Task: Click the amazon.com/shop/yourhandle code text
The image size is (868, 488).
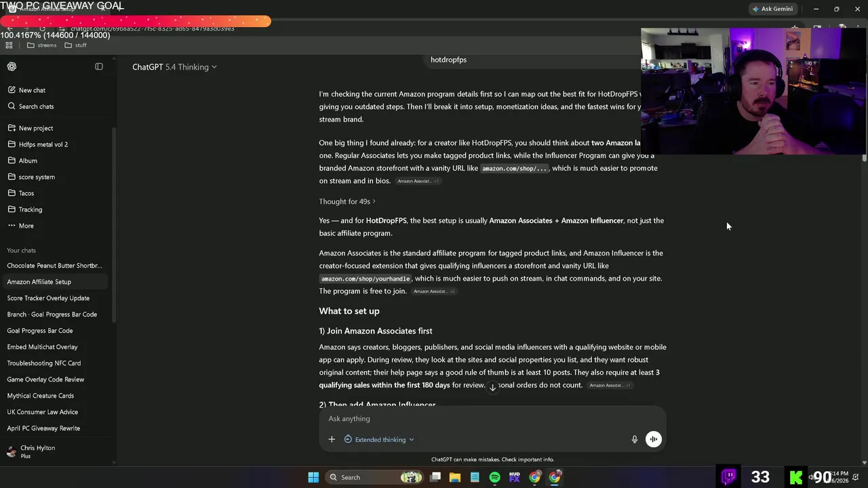Action: pos(366,279)
